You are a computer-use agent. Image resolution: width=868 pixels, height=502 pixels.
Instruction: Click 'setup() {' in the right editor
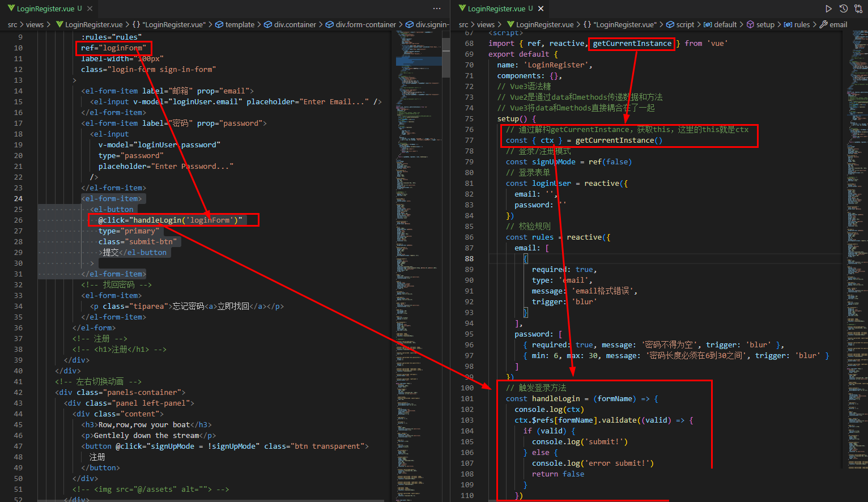(x=517, y=118)
